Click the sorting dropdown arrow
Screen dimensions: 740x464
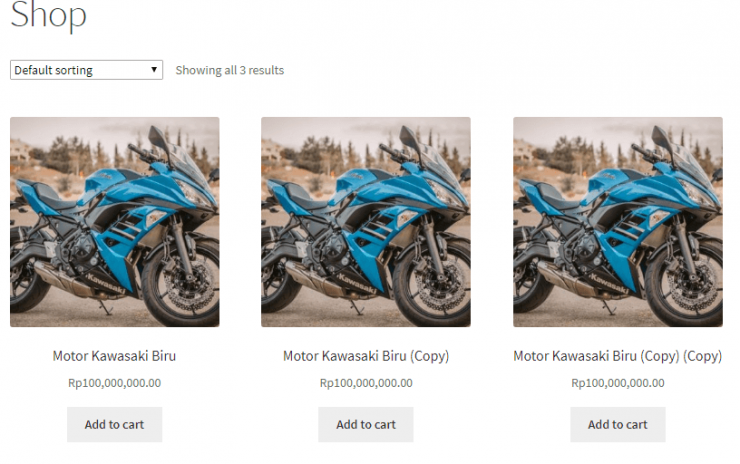[154, 70]
